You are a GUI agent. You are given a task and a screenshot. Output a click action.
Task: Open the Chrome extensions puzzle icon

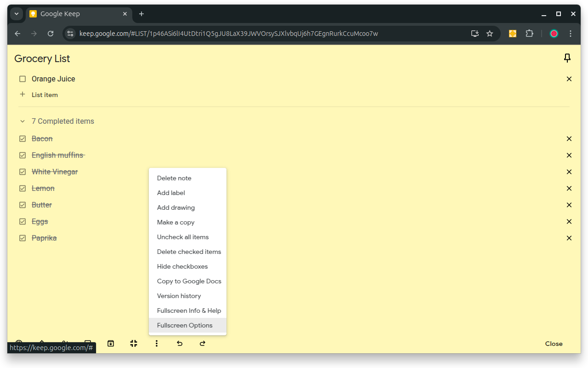click(x=530, y=33)
